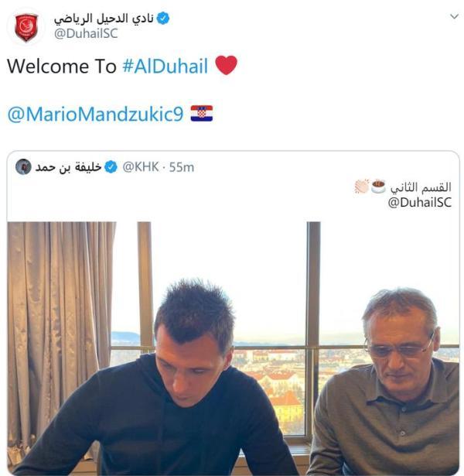Image resolution: width=464 pixels, height=476 pixels.
Task: Click the coffee cup emoji
Action: point(378,186)
